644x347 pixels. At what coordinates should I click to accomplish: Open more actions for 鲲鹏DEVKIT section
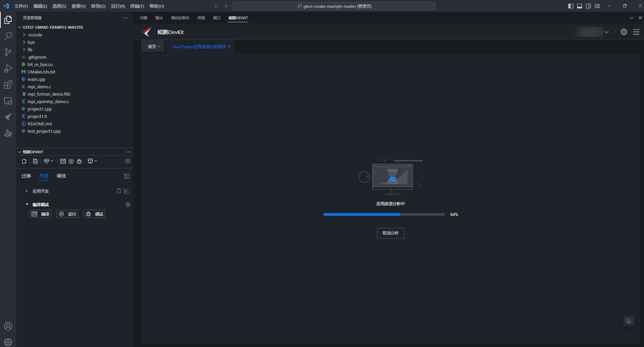[x=128, y=152]
